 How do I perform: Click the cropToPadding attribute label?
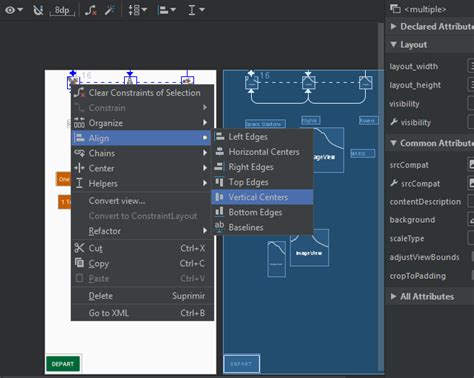pyautogui.click(x=417, y=276)
